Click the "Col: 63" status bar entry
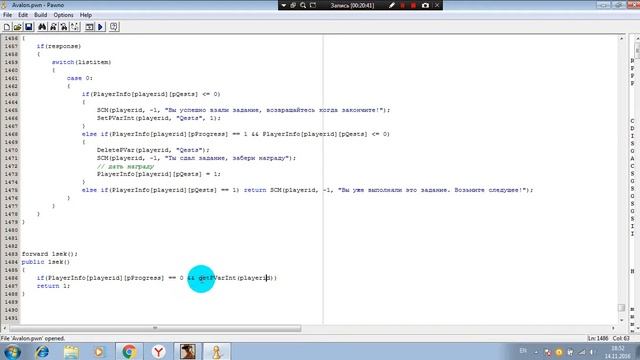The width and height of the screenshot is (640, 360). coord(621,338)
